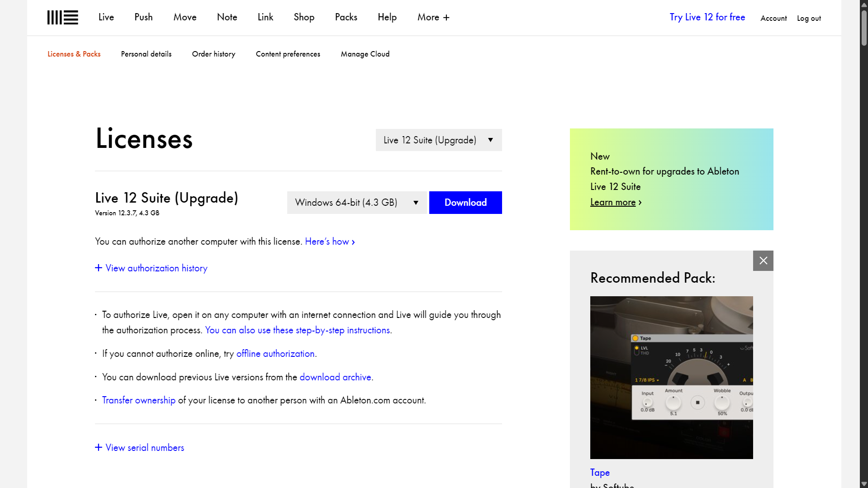Close the Recommended Pack panel

[763, 261]
